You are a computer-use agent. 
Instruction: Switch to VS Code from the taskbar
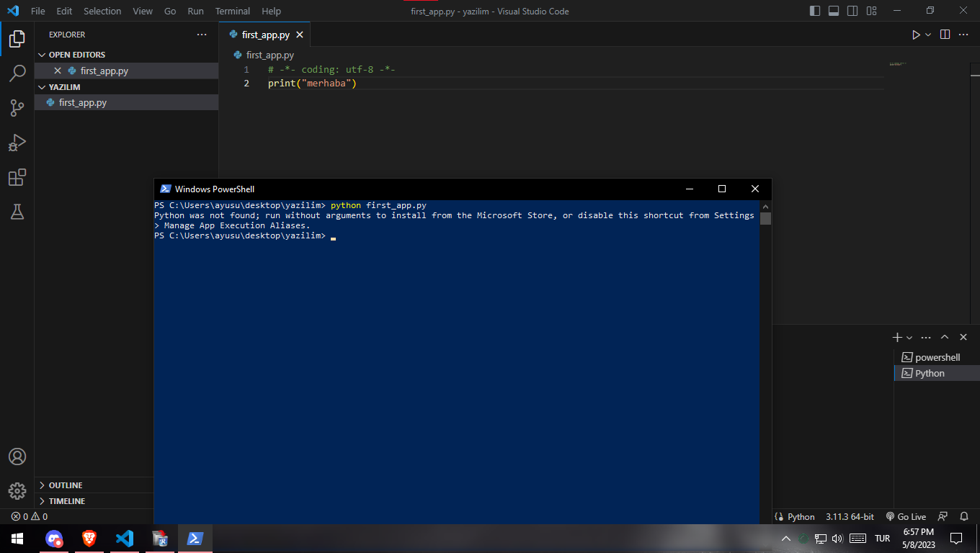[125, 539]
